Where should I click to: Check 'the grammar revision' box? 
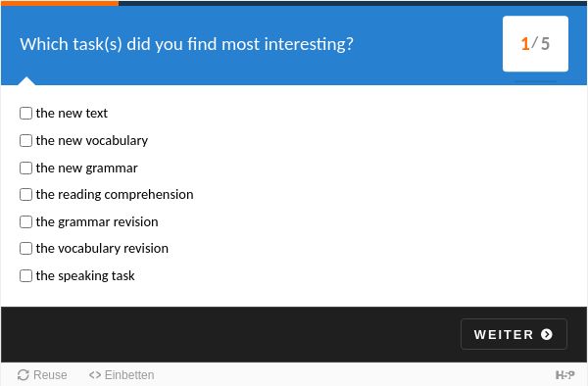coord(25,221)
